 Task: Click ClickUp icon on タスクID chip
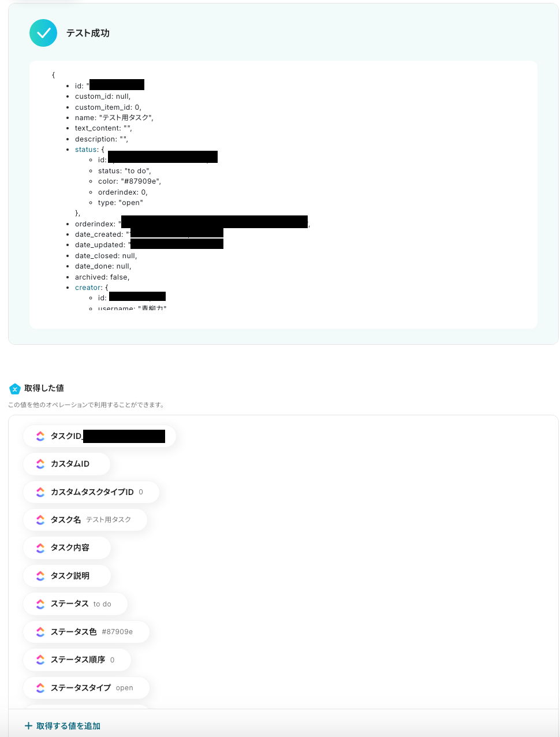pyautogui.click(x=40, y=436)
